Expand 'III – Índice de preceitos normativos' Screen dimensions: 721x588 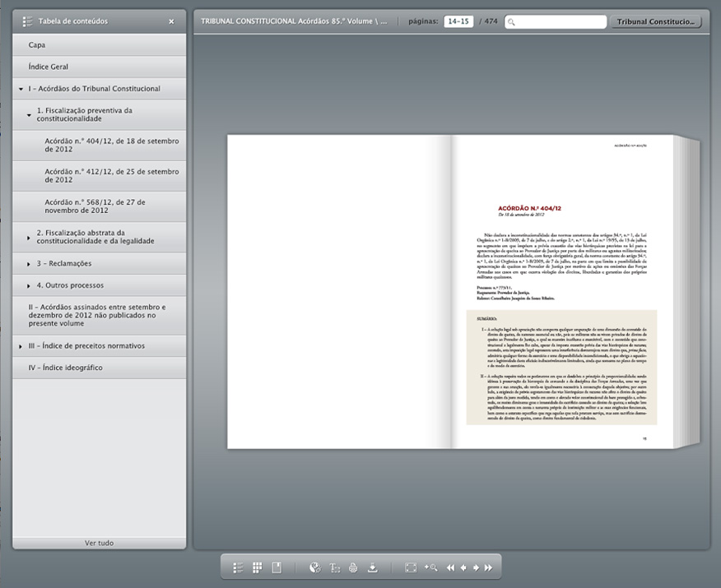(21, 346)
